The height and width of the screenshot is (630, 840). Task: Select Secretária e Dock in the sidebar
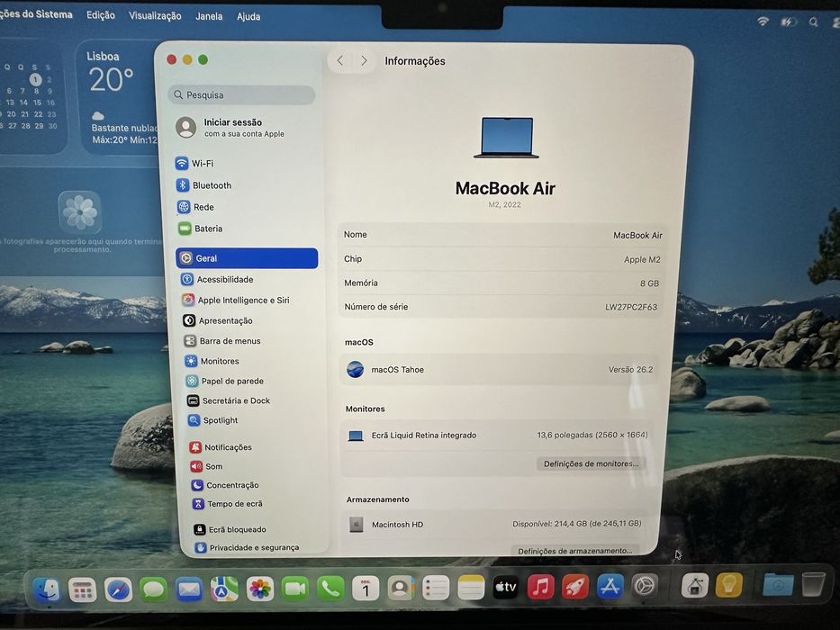tap(229, 400)
